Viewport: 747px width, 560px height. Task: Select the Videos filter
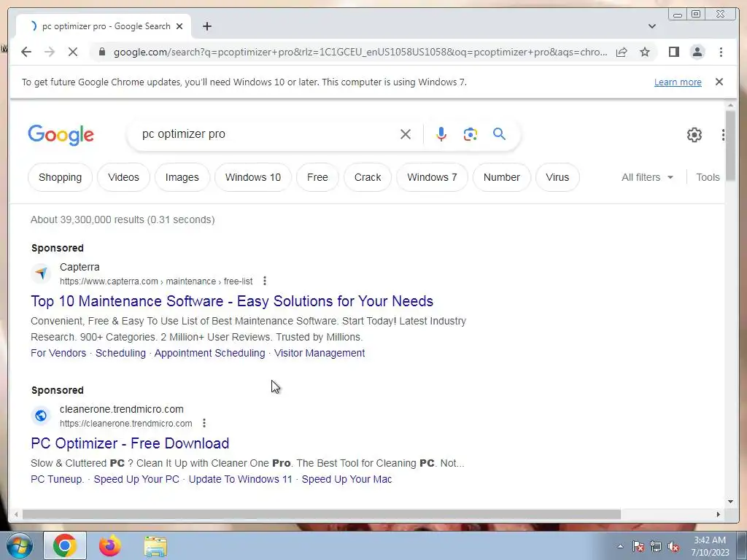(123, 177)
